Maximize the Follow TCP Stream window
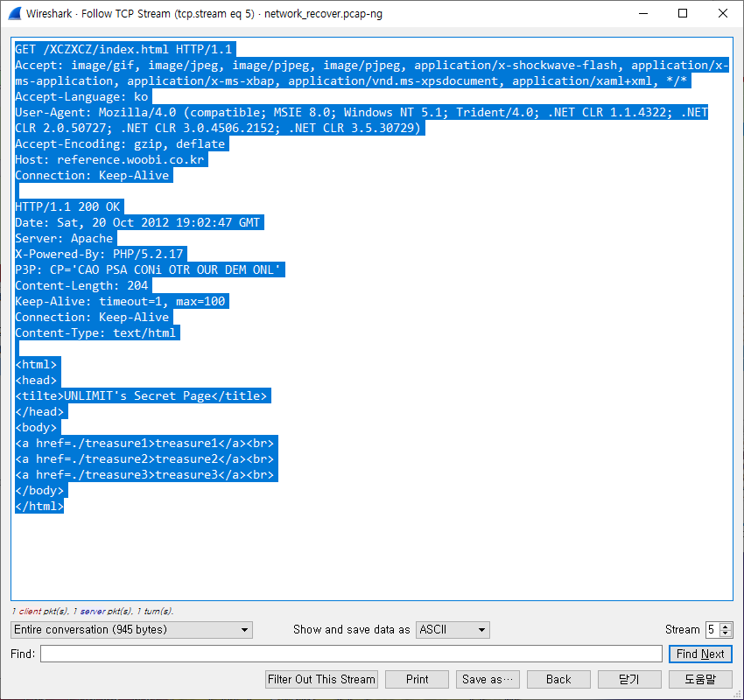The height and width of the screenshot is (700, 744). click(683, 13)
